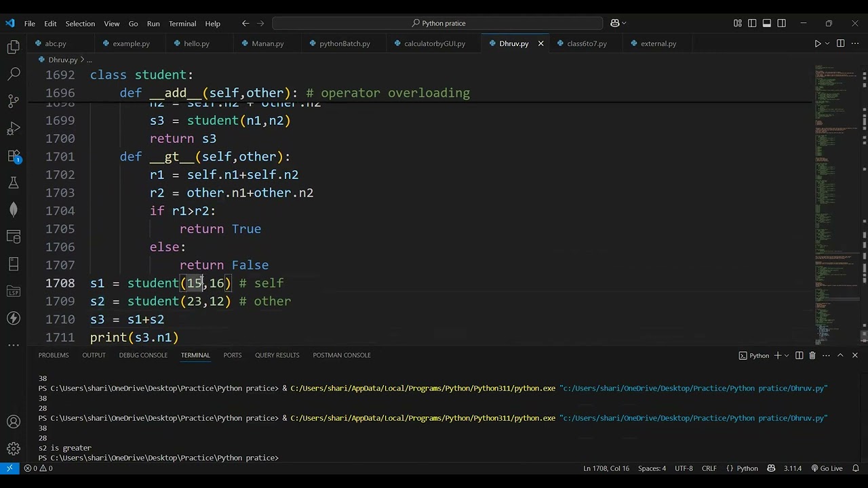Screen dimensions: 868x488
Task: Change encoding via UTF-8
Action: (684, 468)
